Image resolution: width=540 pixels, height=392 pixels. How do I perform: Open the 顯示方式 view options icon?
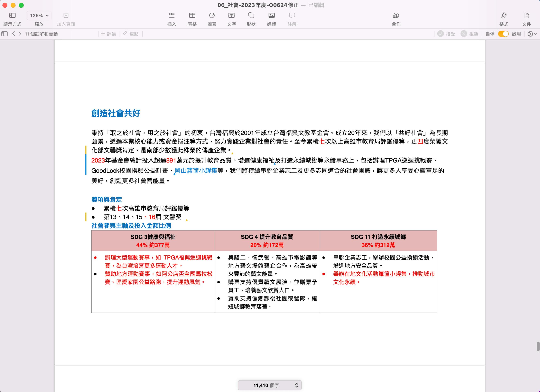(x=12, y=16)
